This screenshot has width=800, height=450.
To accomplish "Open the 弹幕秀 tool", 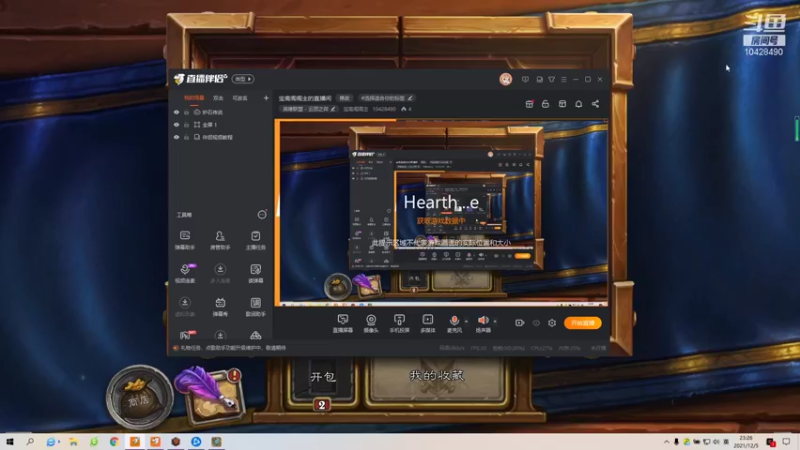I will pos(220,307).
